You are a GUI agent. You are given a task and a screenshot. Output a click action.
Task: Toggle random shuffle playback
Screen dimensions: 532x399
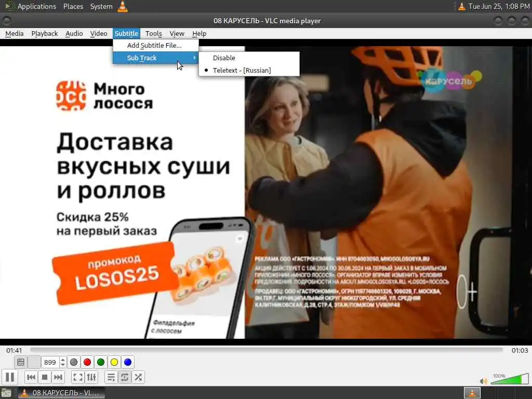[x=138, y=377]
